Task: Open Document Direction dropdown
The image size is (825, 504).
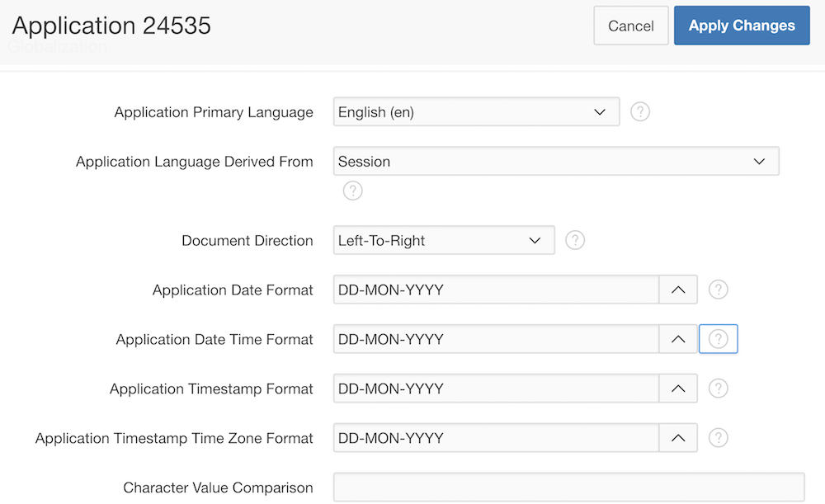Action: tap(444, 240)
